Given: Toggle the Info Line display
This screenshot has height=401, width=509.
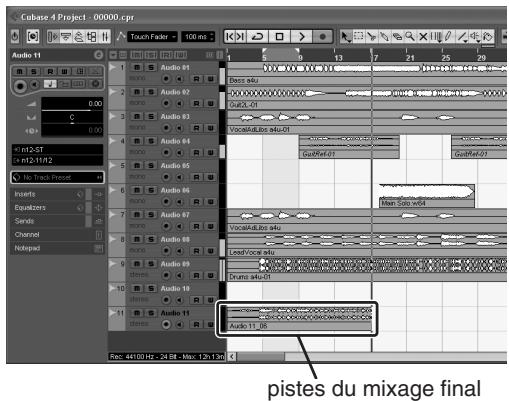Looking at the screenshot, I should click(x=66, y=36).
